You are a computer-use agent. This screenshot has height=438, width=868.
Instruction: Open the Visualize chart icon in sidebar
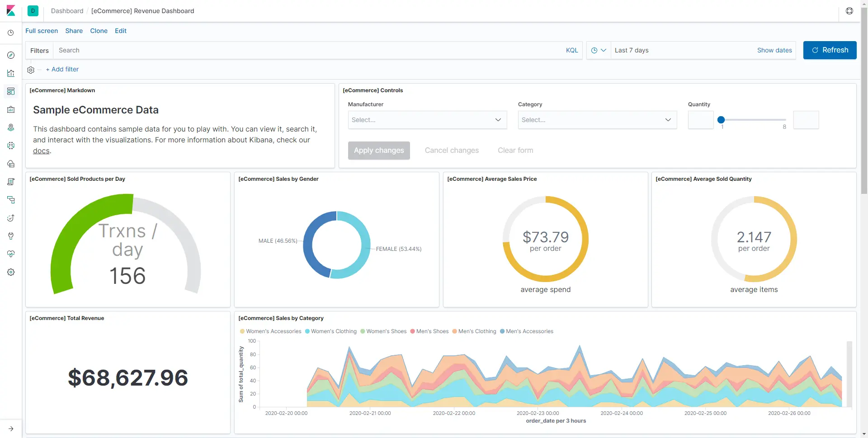point(11,73)
